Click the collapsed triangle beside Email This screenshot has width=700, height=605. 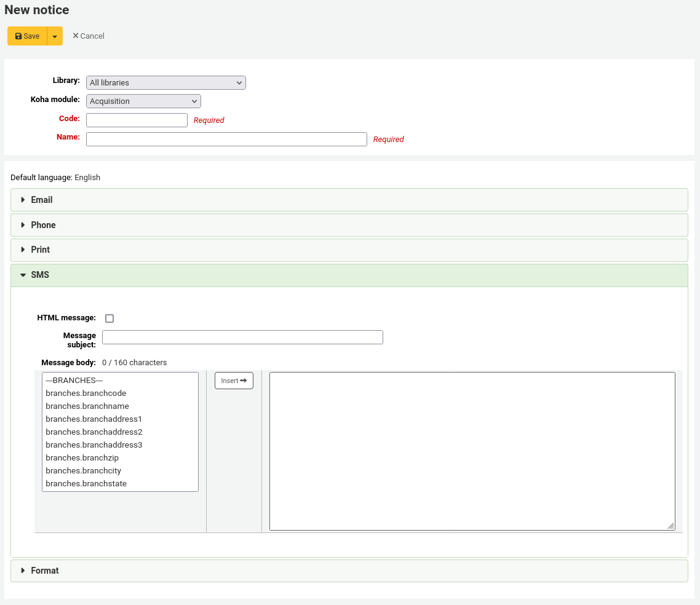(x=23, y=199)
